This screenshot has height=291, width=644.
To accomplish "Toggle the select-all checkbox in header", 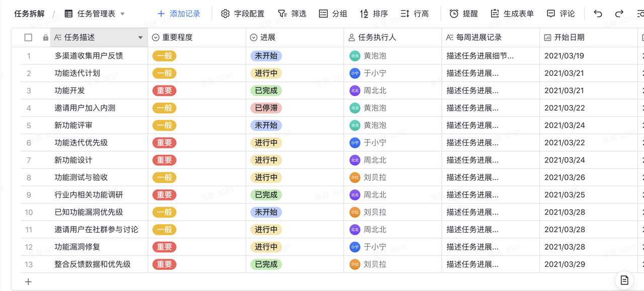I will point(28,38).
